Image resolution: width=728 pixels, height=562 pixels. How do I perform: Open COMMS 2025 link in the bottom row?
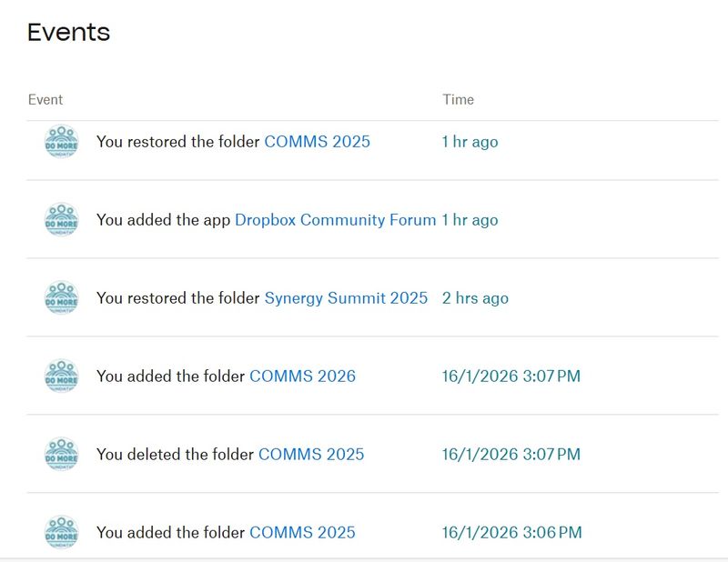pos(302,533)
